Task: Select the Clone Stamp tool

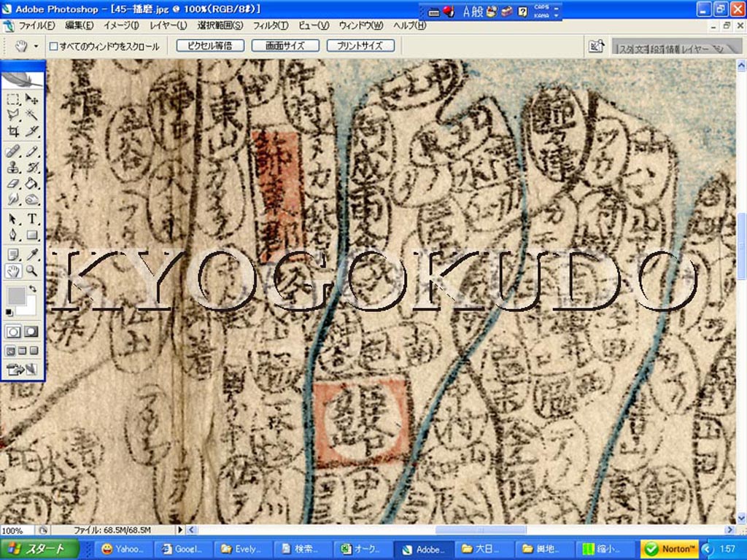Action: (13, 168)
